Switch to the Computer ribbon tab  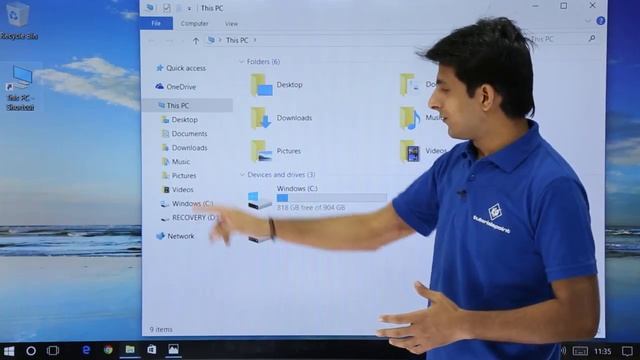click(x=194, y=24)
